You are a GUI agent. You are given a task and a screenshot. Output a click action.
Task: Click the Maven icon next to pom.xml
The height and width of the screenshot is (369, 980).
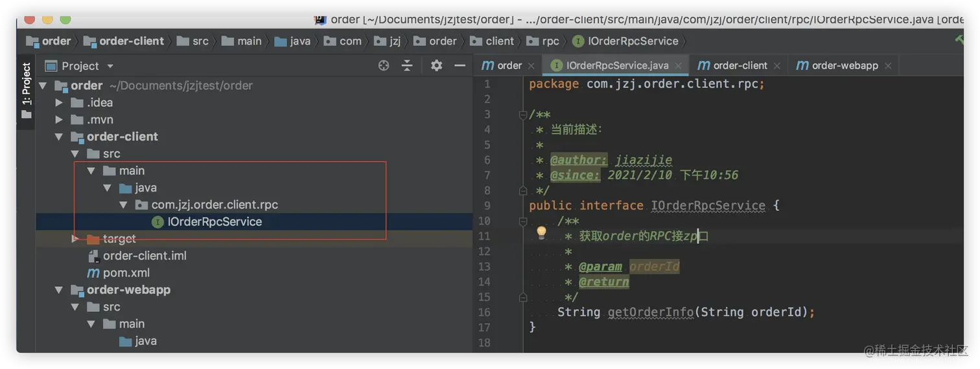pyautogui.click(x=93, y=273)
